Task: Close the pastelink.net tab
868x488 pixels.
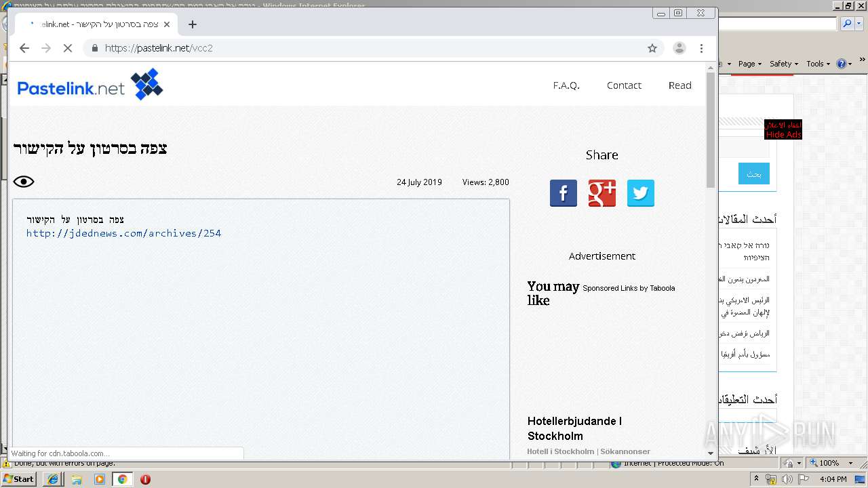Action: (x=167, y=24)
